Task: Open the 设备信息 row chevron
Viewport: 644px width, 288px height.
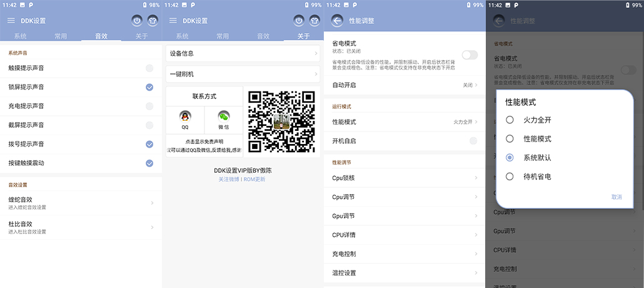Action: (x=316, y=54)
